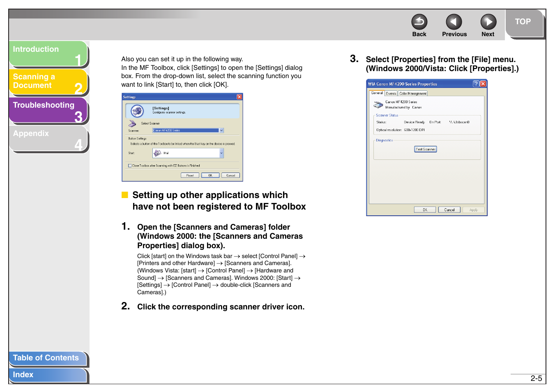Click the 'Canon MF4200 Series' name in the Properties dialog

click(x=401, y=102)
